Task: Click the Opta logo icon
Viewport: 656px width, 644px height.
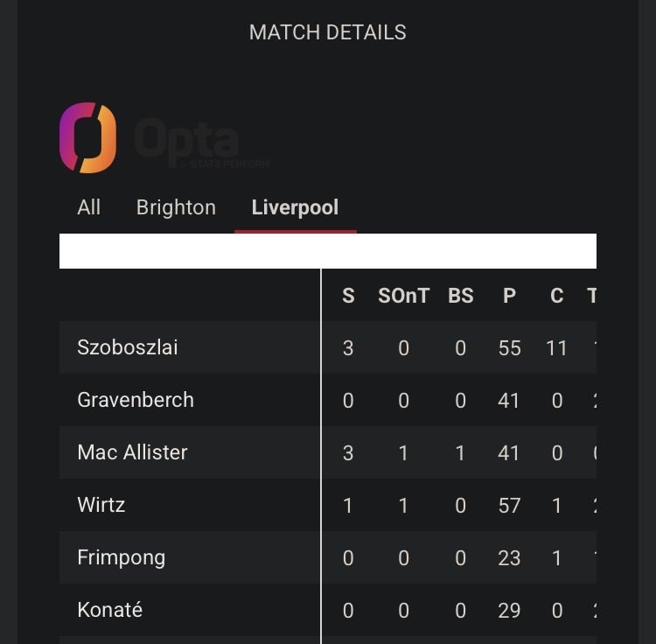Action: (87, 137)
